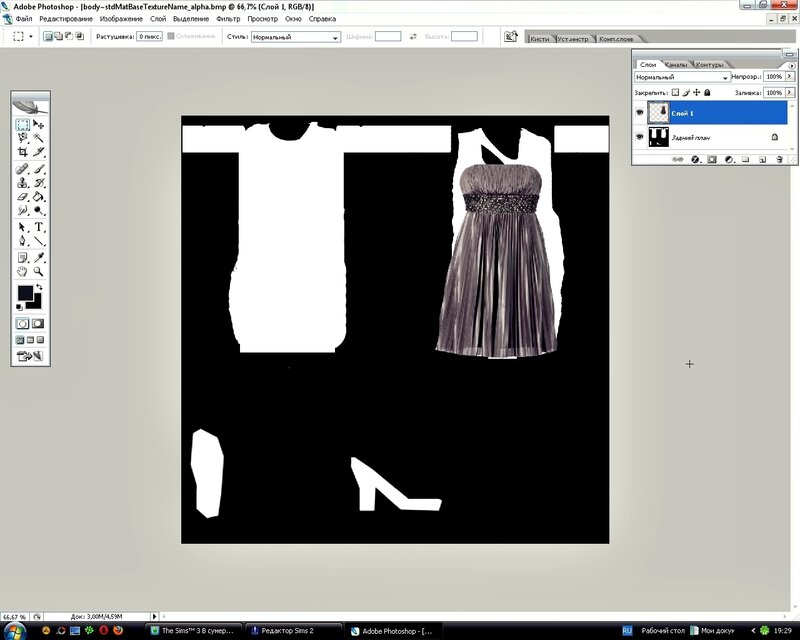Image resolution: width=800 pixels, height=640 pixels.
Task: Toggle visibility of the Задний план layer
Action: coord(640,137)
